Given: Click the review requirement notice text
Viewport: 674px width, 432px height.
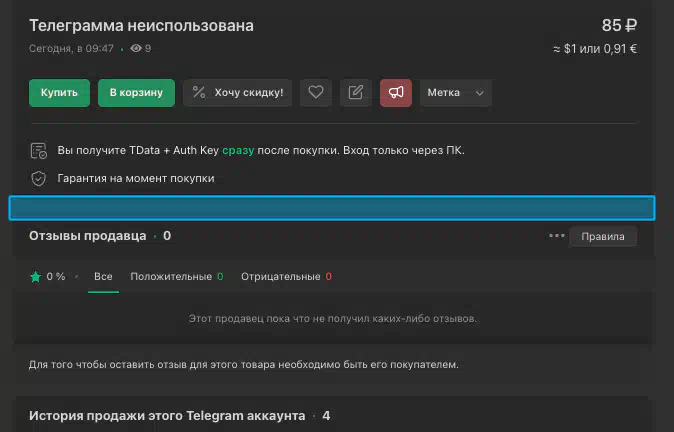Looking at the screenshot, I should (244, 365).
